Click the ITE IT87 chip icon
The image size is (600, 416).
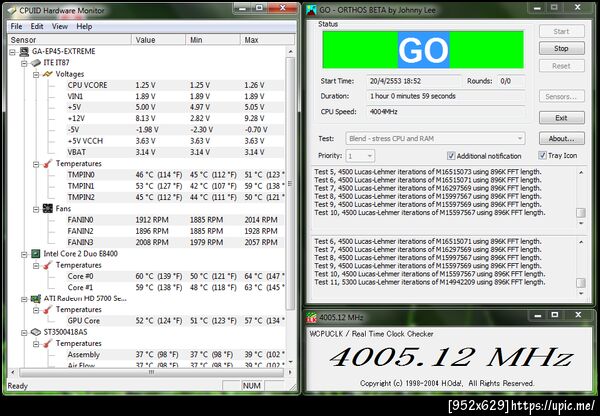(x=36, y=62)
